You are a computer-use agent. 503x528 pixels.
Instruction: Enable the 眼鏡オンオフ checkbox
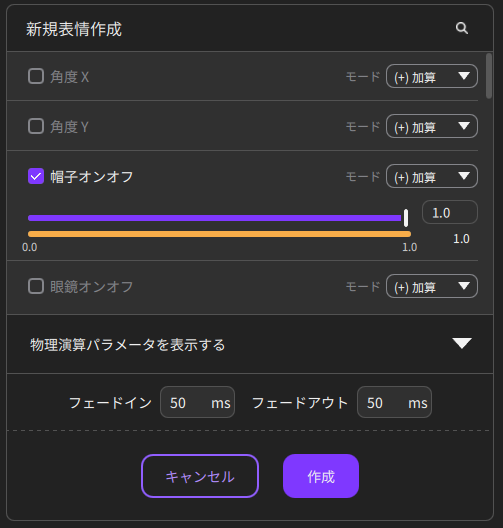[x=36, y=286]
